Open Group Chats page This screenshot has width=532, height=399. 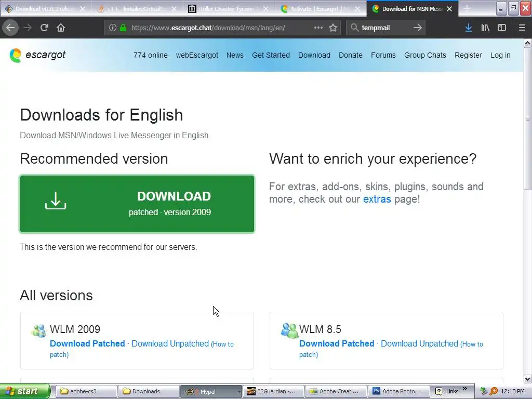click(425, 55)
